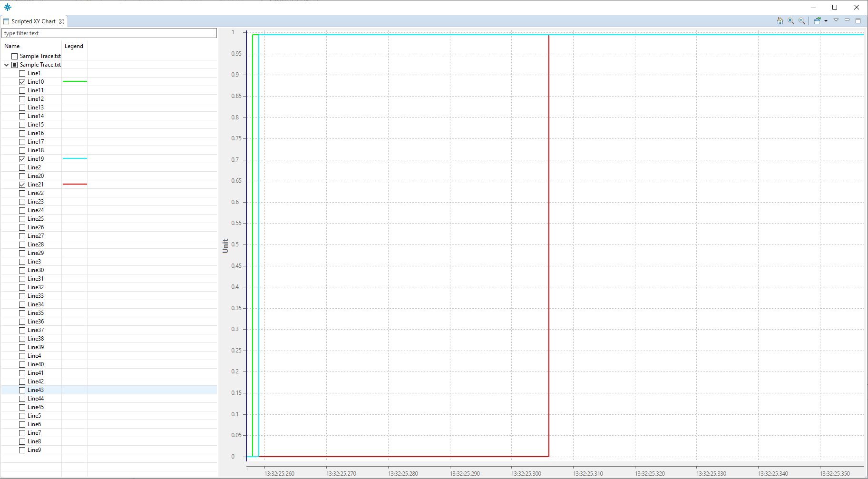
Task: Toggle the partially checked Sample Trace.txt checkbox
Action: point(15,65)
